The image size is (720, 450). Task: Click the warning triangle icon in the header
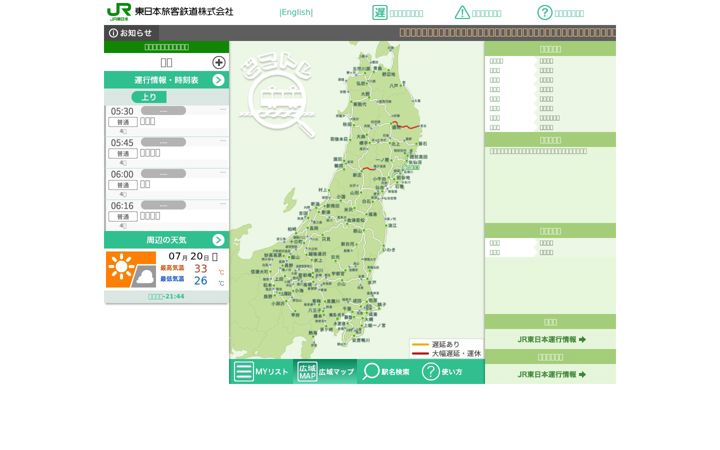pos(462,12)
